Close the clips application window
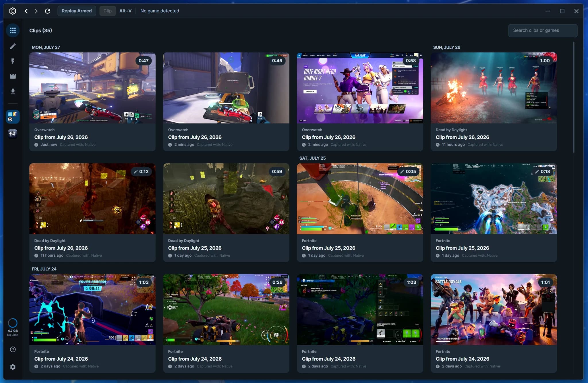Image resolution: width=588 pixels, height=383 pixels. point(576,11)
